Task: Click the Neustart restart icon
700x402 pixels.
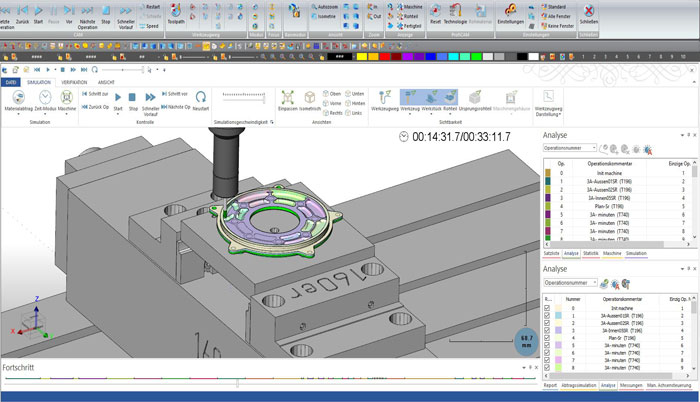Action: tap(201, 97)
